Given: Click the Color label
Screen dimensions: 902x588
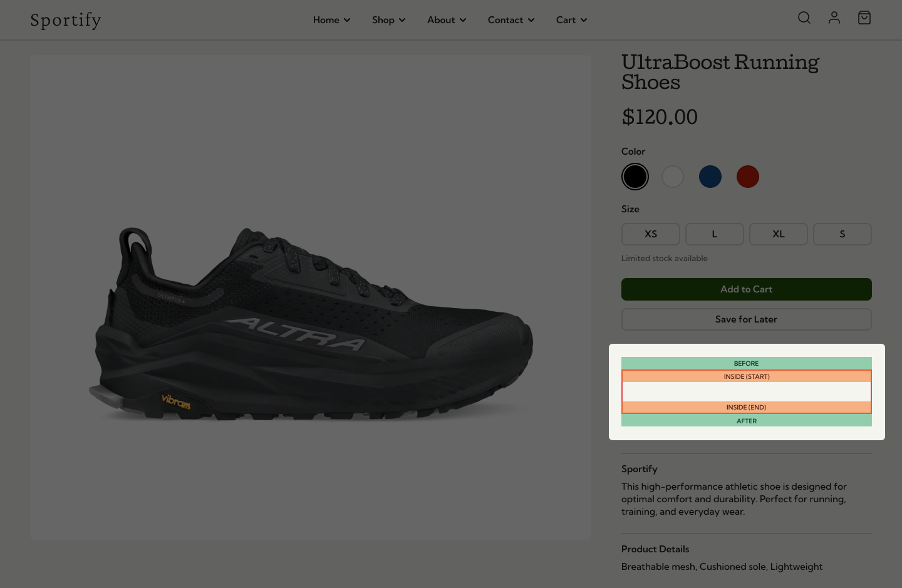Looking at the screenshot, I should coord(633,152).
